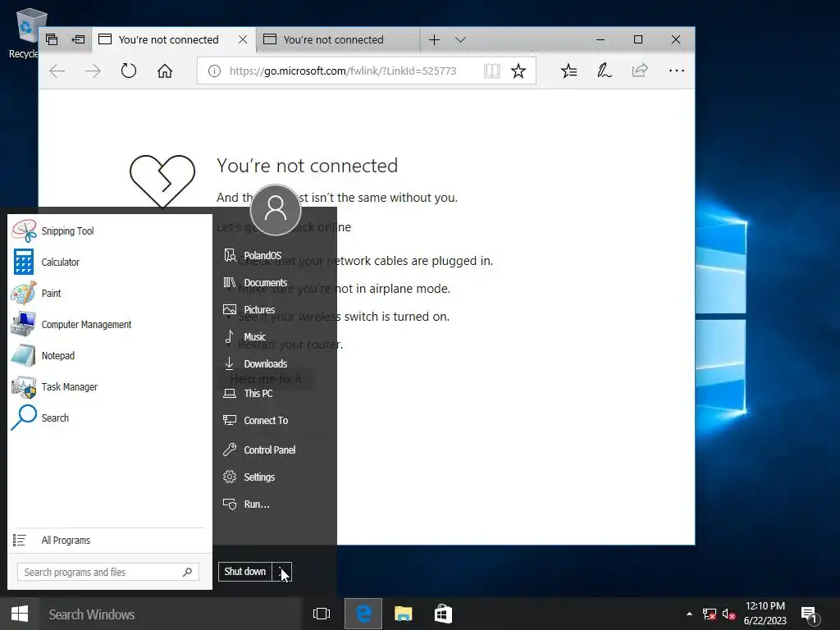Show hidden system tray icons
840x630 pixels.
click(689, 614)
